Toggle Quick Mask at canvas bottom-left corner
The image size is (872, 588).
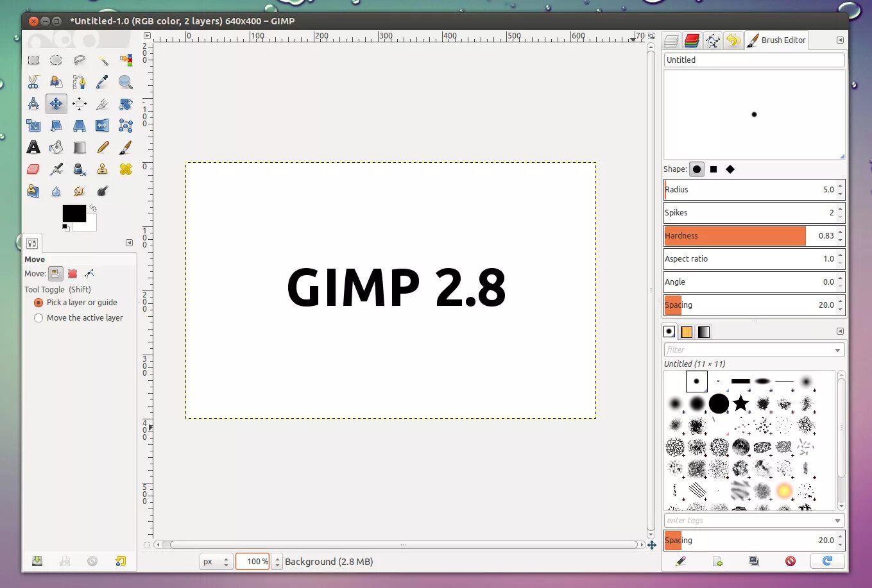(147, 545)
